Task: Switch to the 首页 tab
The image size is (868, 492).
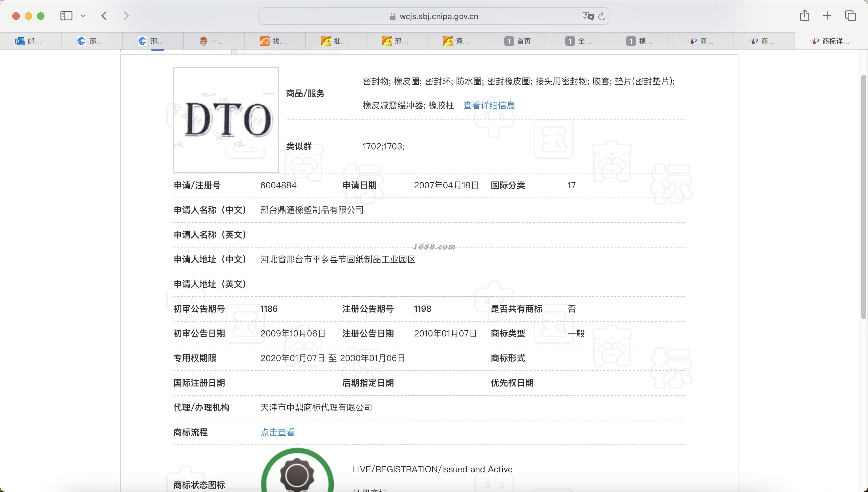Action: click(519, 41)
